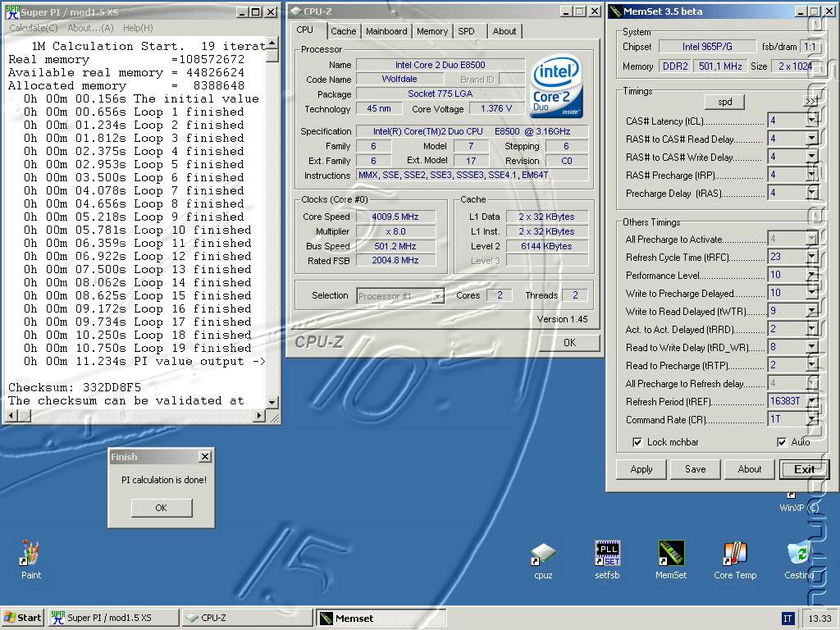Open the cpuz desktop shortcut

pyautogui.click(x=543, y=561)
